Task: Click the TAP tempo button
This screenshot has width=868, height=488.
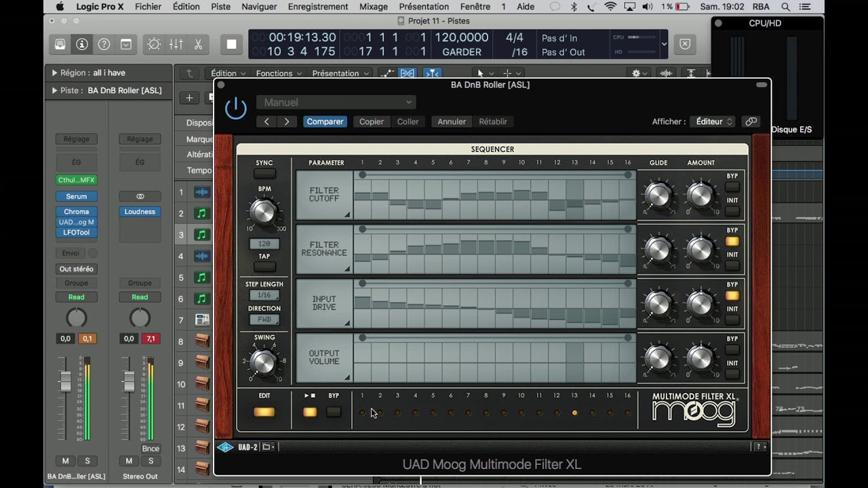Action: pos(264,267)
